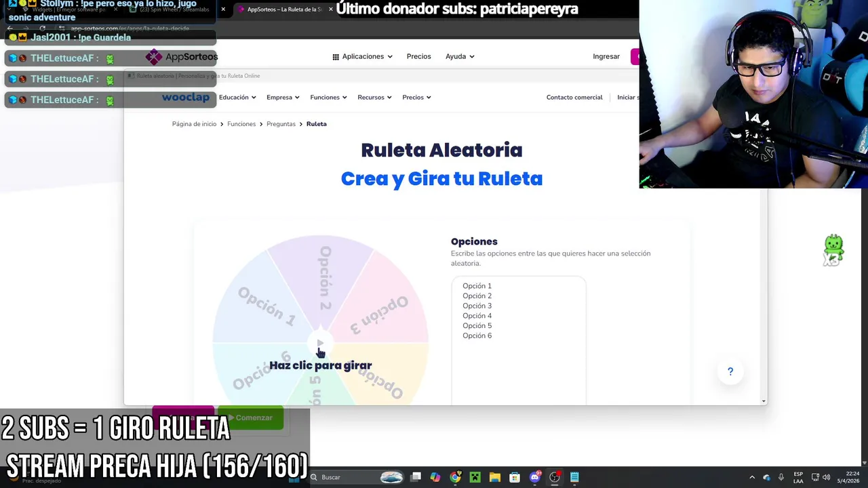The width and height of the screenshot is (868, 488).
Task: Launch Copilot from the taskbar
Action: [x=435, y=477]
